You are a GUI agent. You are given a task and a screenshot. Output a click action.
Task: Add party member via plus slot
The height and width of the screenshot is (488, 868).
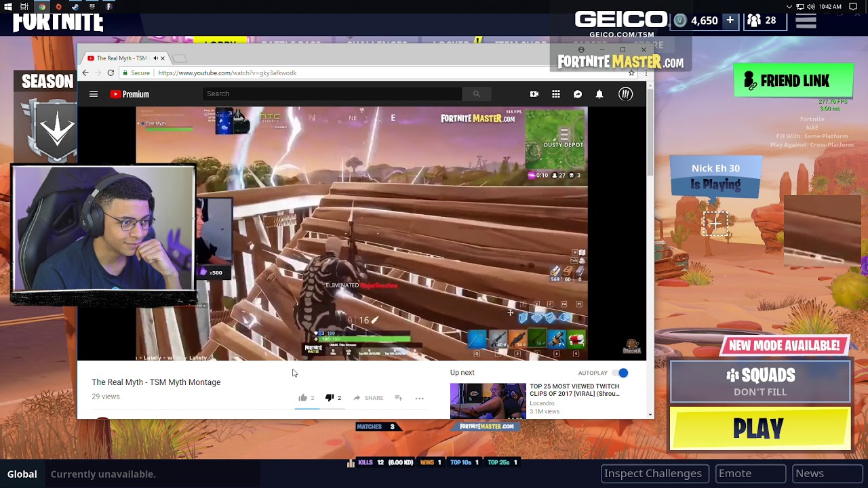[x=715, y=223]
